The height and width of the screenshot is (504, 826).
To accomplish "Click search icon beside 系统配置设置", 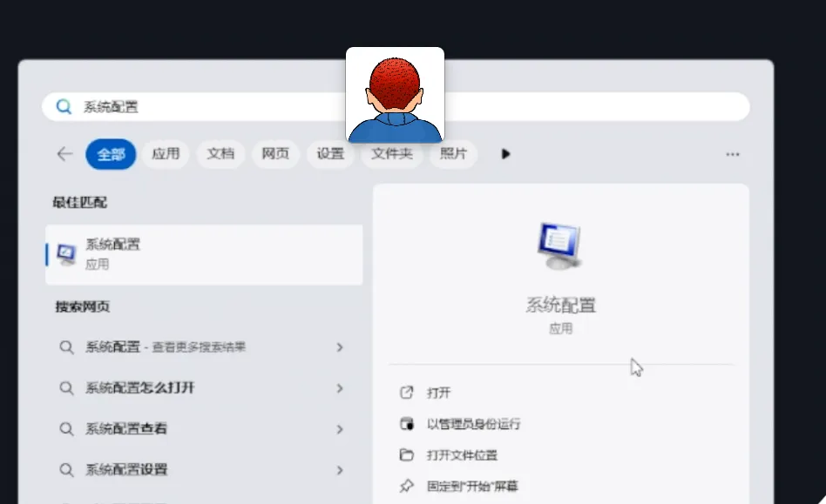I will [x=66, y=470].
